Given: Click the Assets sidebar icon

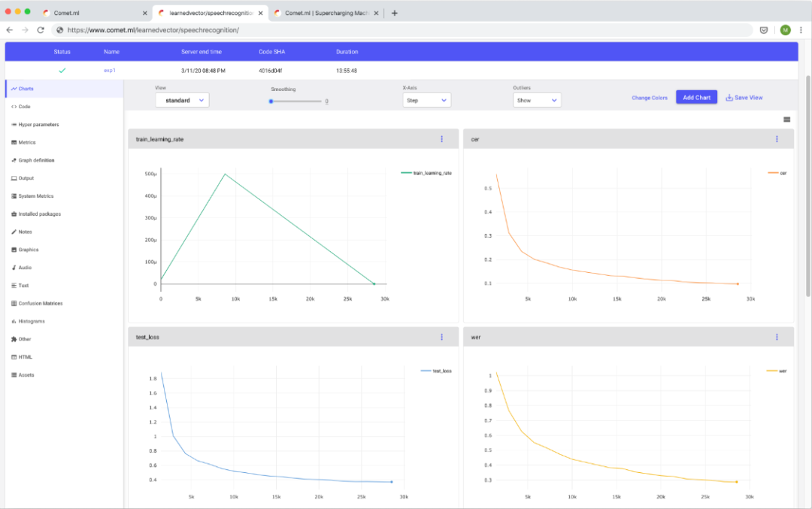Looking at the screenshot, I should (x=14, y=375).
